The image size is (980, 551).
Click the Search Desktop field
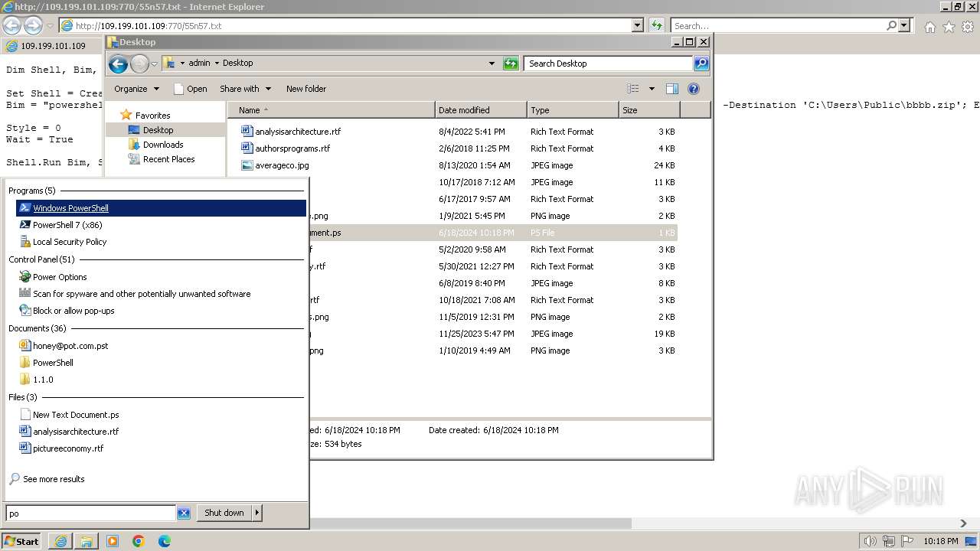[609, 64]
